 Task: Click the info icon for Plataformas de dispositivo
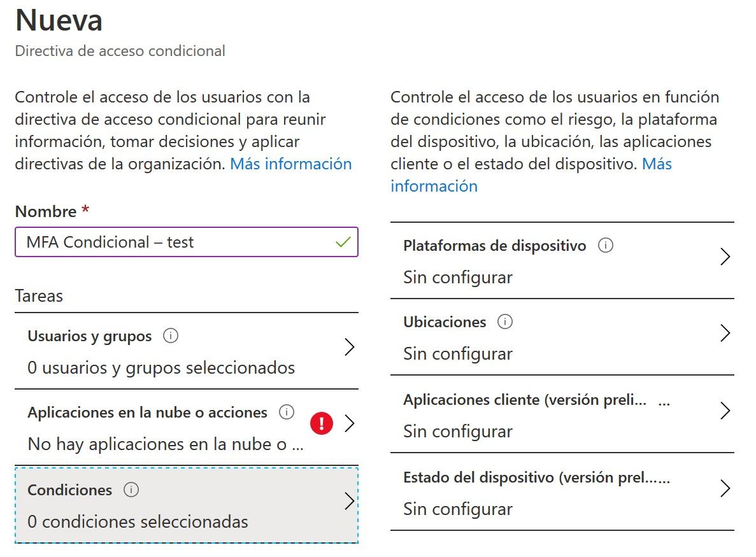pos(606,245)
